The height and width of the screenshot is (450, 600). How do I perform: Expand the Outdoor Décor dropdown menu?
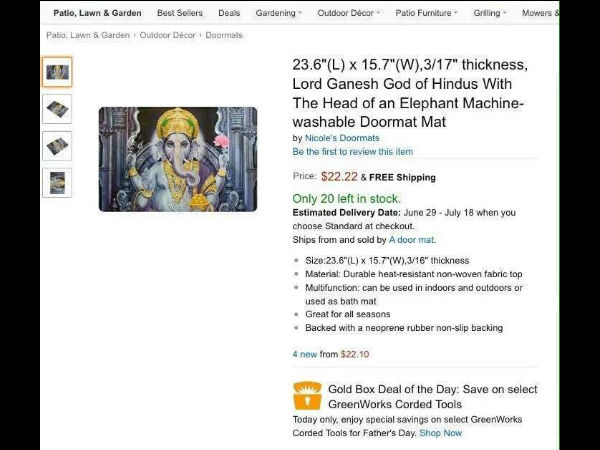tap(350, 13)
